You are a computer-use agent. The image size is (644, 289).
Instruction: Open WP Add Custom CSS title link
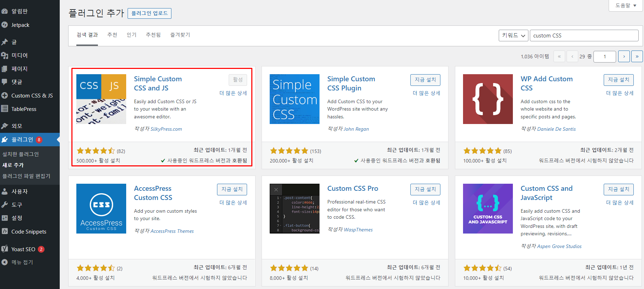[546, 83]
